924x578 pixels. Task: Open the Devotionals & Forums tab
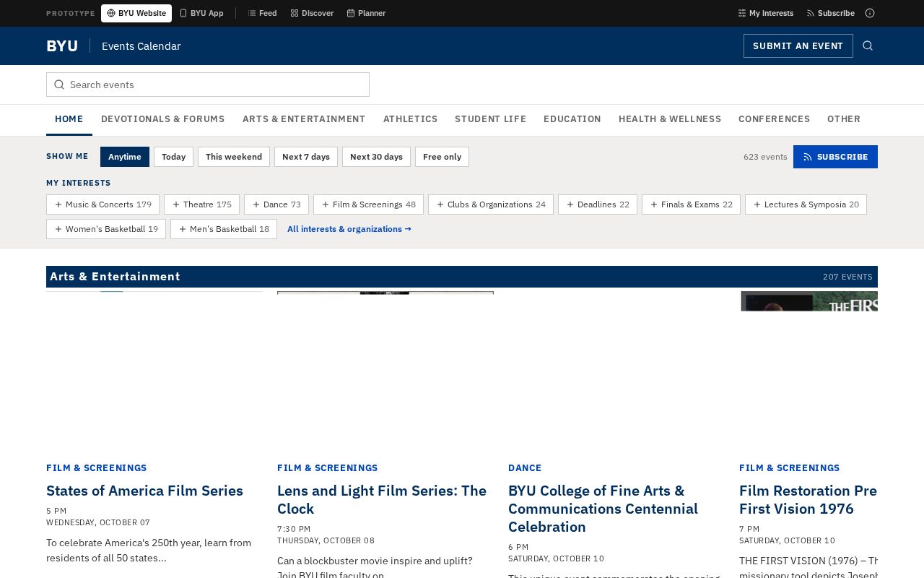click(x=163, y=119)
